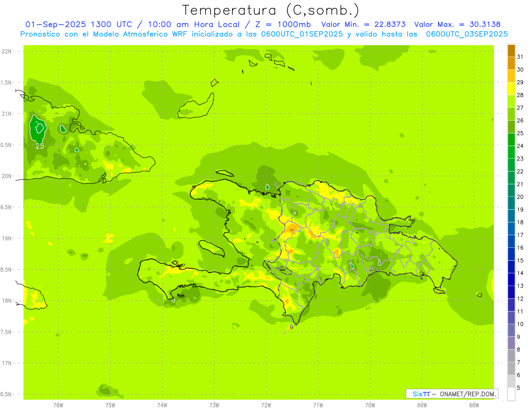Click the "Z = 1000mb" label
Viewport: 532px width, 411px height.
tap(283, 25)
